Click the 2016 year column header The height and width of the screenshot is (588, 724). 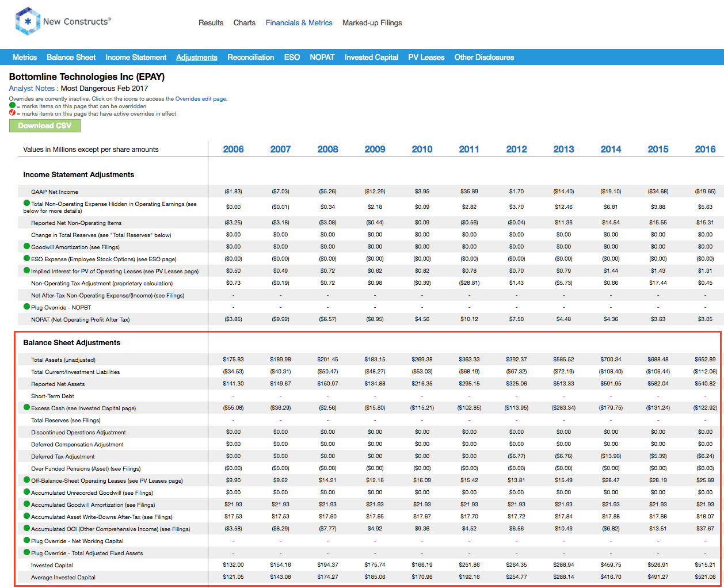click(x=706, y=149)
